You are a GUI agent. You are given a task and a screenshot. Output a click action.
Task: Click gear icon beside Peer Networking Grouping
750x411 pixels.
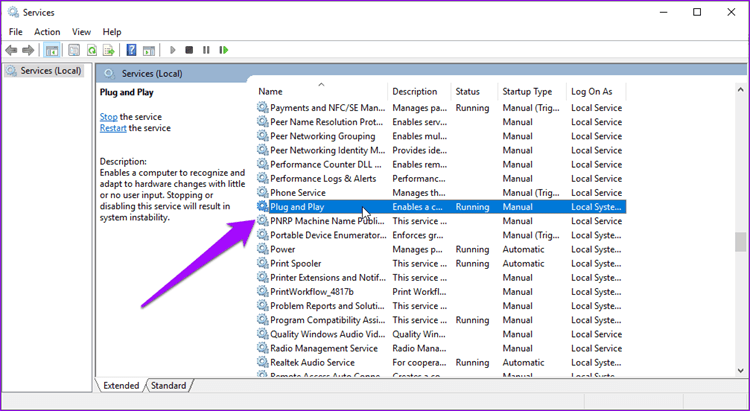point(263,136)
